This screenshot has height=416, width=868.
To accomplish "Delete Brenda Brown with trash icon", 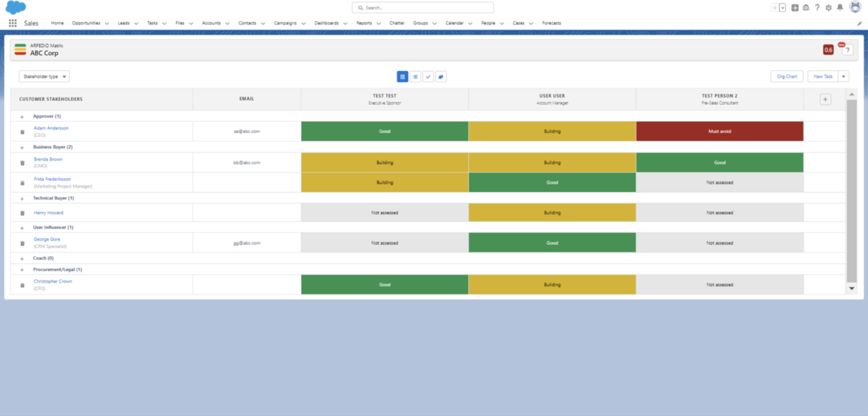I will [x=22, y=163].
